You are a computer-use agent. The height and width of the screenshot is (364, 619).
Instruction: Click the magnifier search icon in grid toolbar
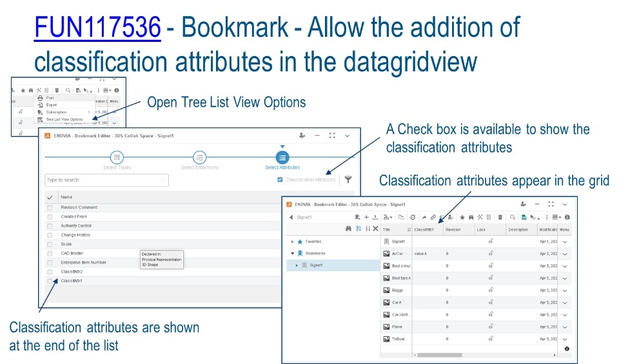[x=513, y=217]
